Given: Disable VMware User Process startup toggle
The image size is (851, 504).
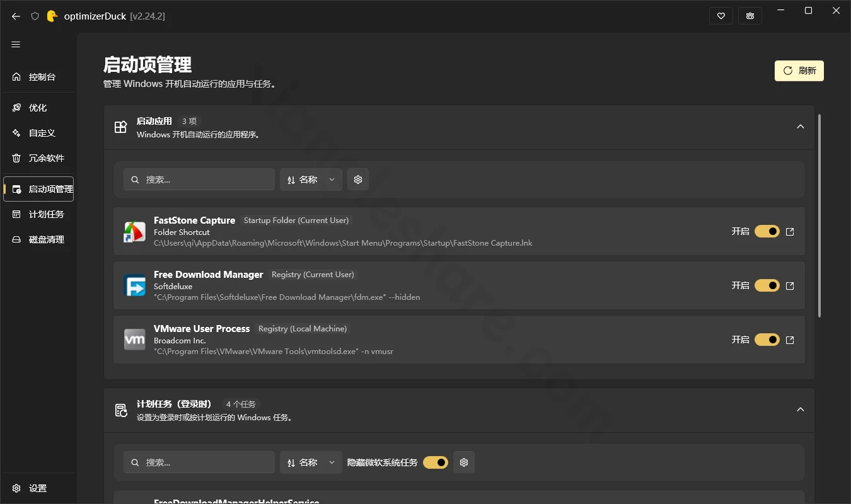Looking at the screenshot, I should coord(767,340).
